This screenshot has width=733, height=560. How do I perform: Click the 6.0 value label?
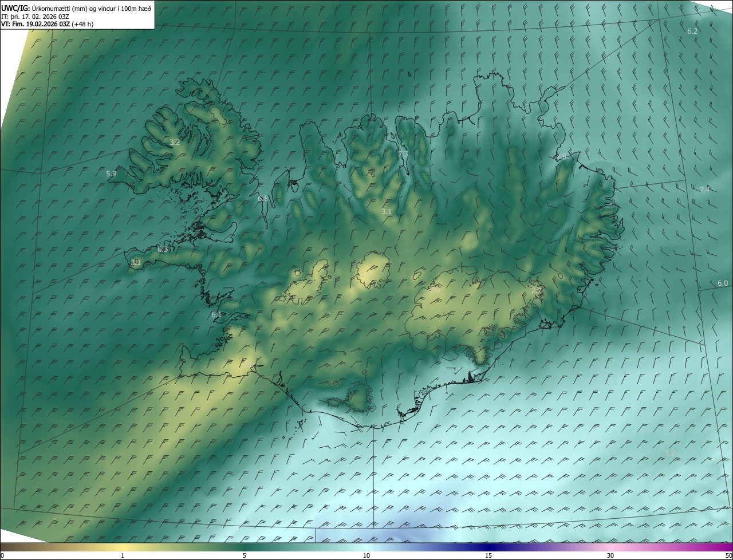723,283
